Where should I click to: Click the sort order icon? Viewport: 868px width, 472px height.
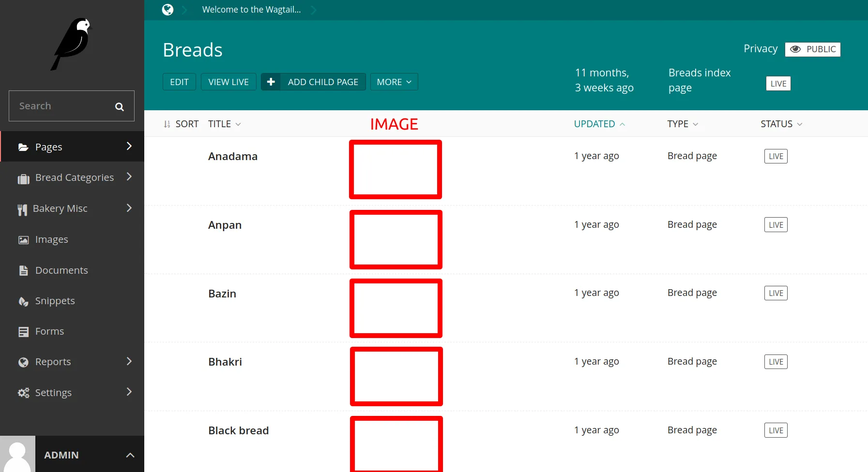click(x=167, y=124)
